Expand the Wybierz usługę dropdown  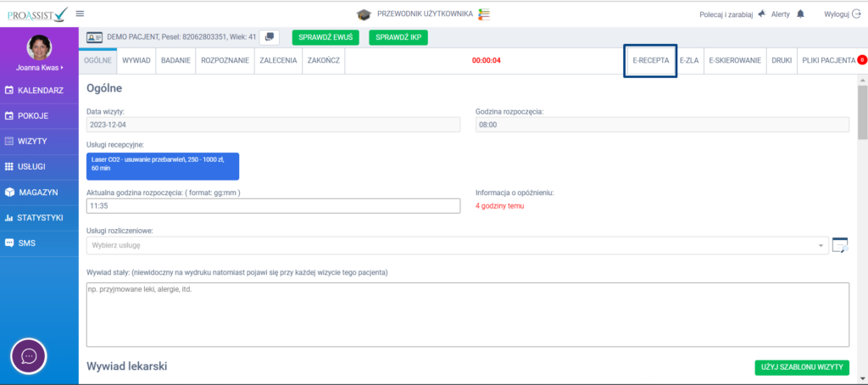[458, 245]
